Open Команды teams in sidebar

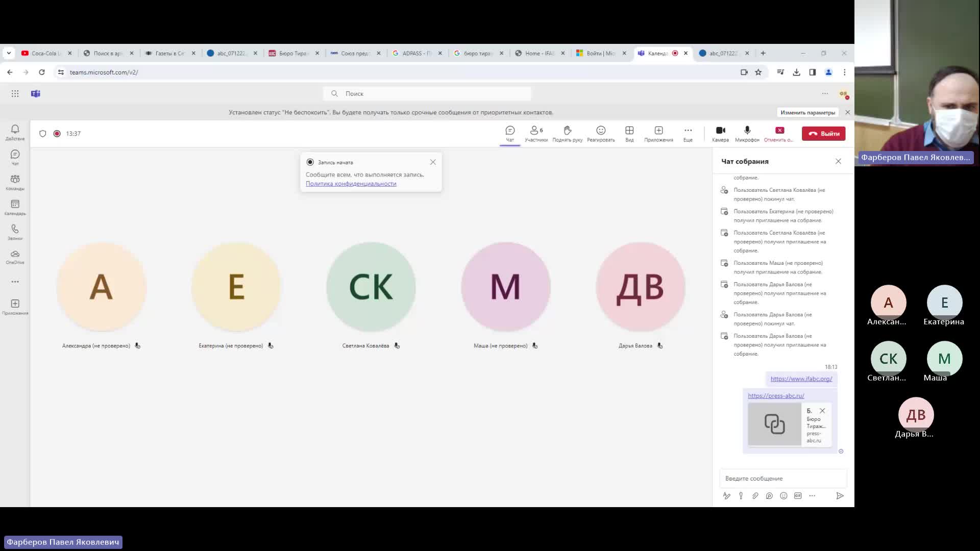point(15,183)
